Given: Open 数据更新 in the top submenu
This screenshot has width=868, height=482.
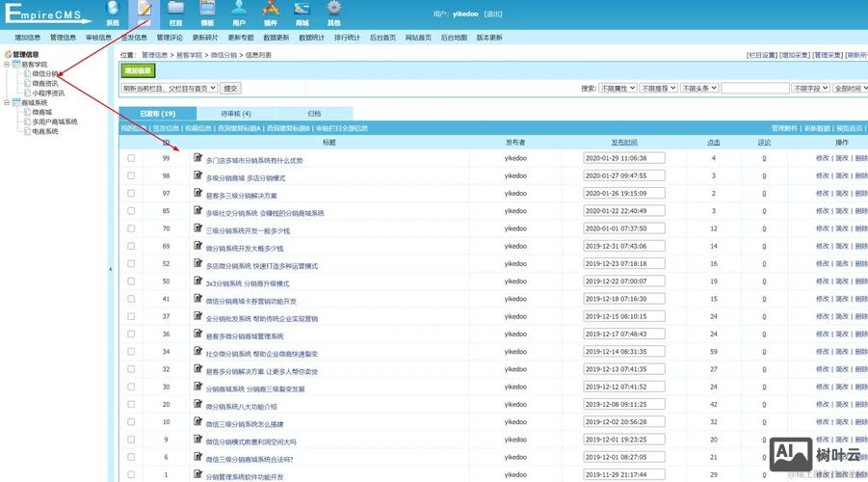Looking at the screenshot, I should pos(276,38).
